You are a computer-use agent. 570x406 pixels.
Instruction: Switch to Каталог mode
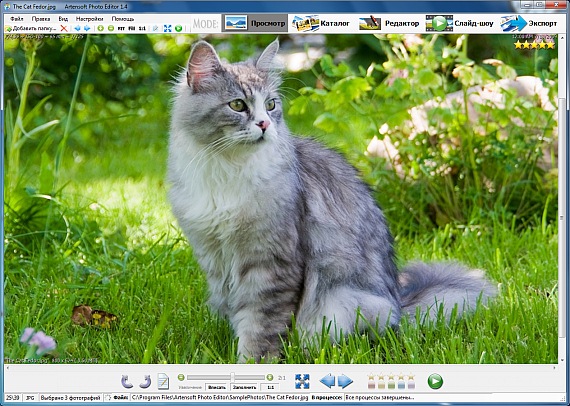(321, 23)
